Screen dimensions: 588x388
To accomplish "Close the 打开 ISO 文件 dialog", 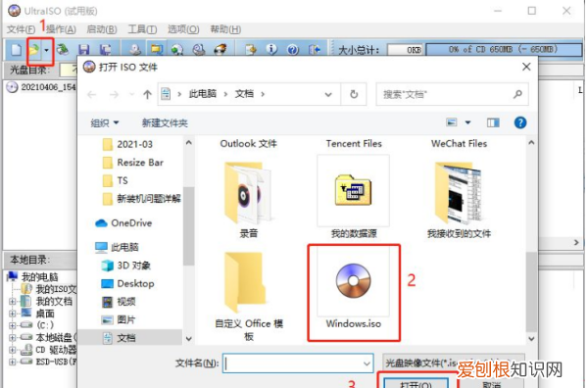I will tap(526, 67).
